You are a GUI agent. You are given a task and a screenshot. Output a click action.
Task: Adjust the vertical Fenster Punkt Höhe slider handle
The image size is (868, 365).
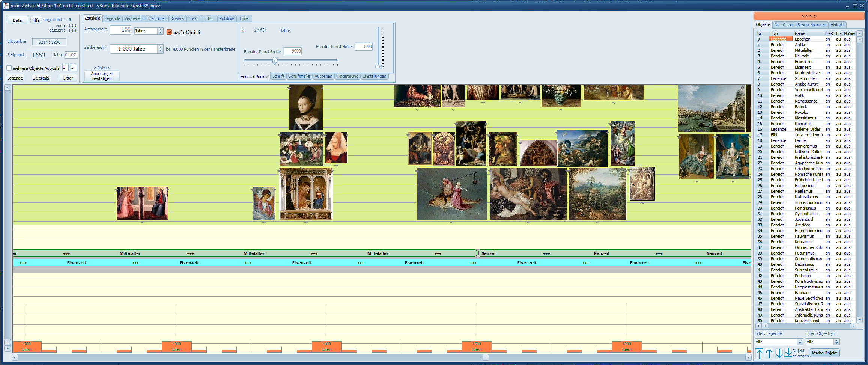coord(379,67)
